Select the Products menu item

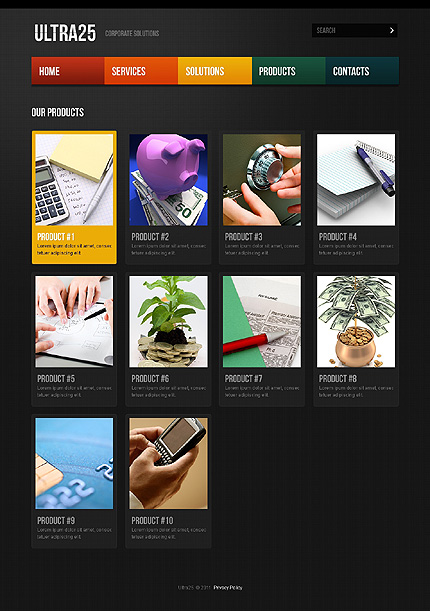coord(289,71)
